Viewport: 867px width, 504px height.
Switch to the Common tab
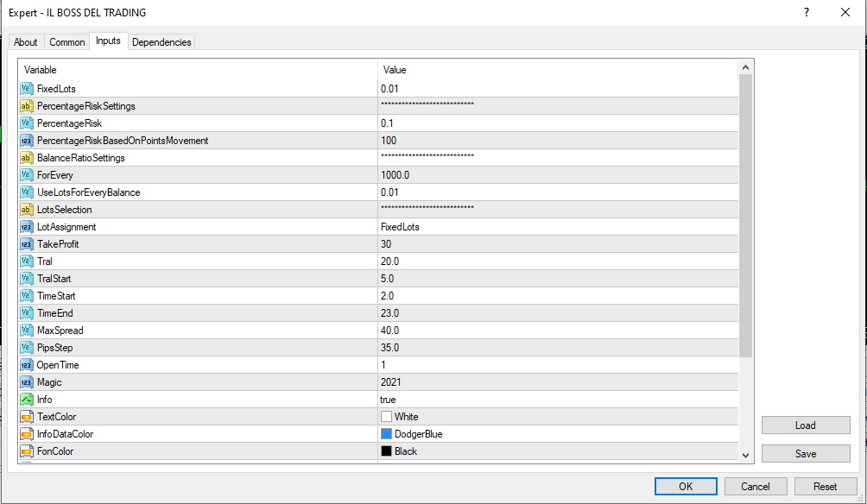[x=67, y=42]
